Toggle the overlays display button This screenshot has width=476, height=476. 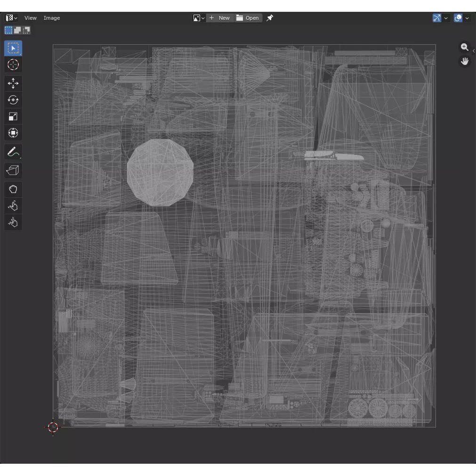458,18
